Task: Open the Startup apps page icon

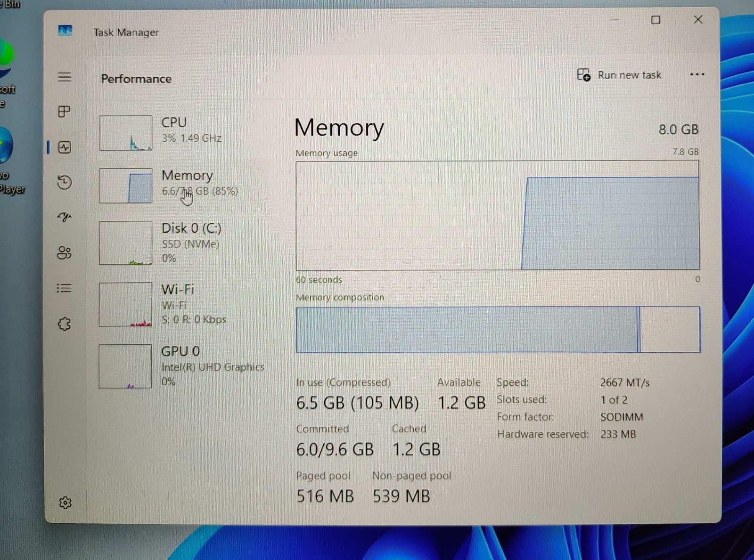Action: tap(65, 217)
